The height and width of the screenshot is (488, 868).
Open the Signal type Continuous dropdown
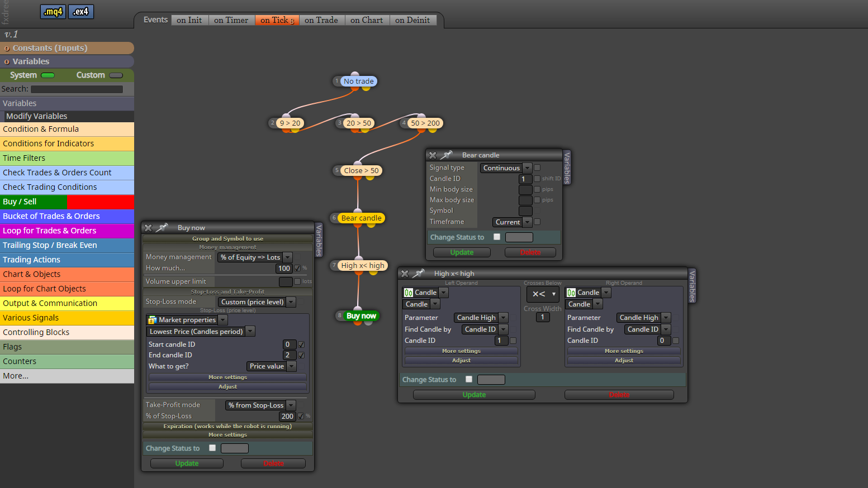(506, 168)
